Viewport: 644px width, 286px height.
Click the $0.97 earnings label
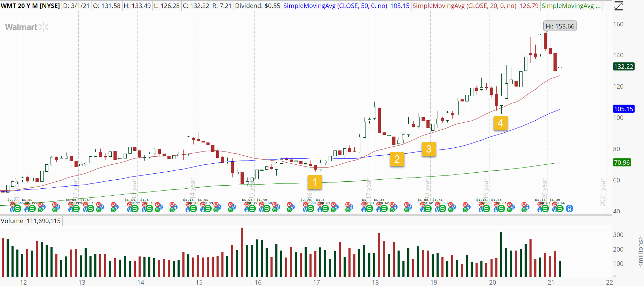coord(13,200)
